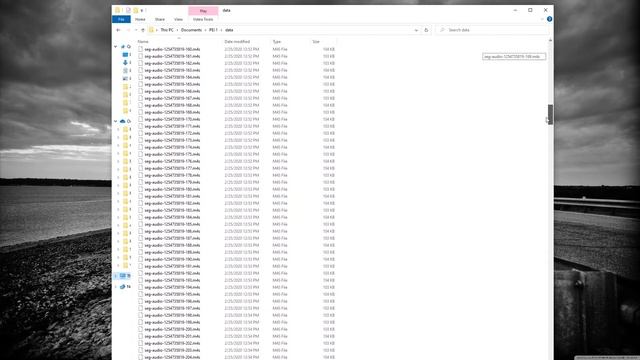The image size is (640, 360).
Task: Open Downloads arrow icon in sidebar
Action: pyautogui.click(x=125, y=62)
